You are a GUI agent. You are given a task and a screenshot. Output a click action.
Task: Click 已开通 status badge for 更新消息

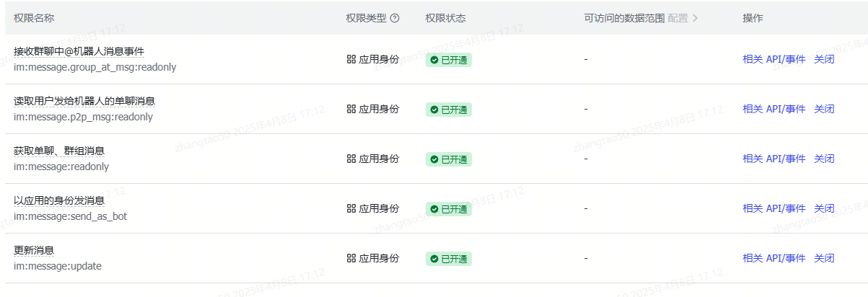[x=448, y=259]
